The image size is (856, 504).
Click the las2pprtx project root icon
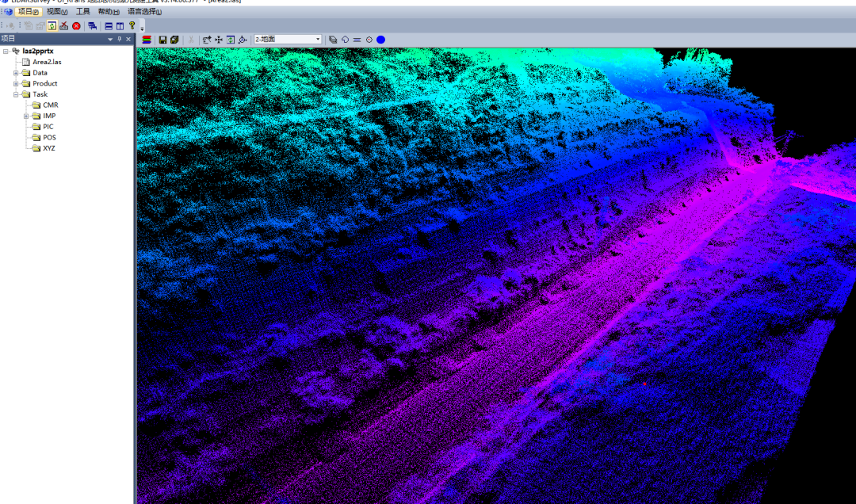tap(16, 51)
